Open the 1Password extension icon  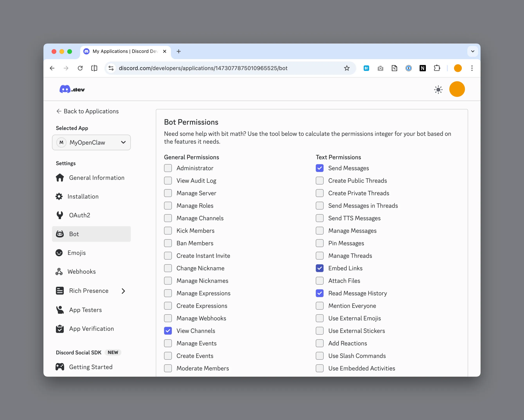pos(409,68)
